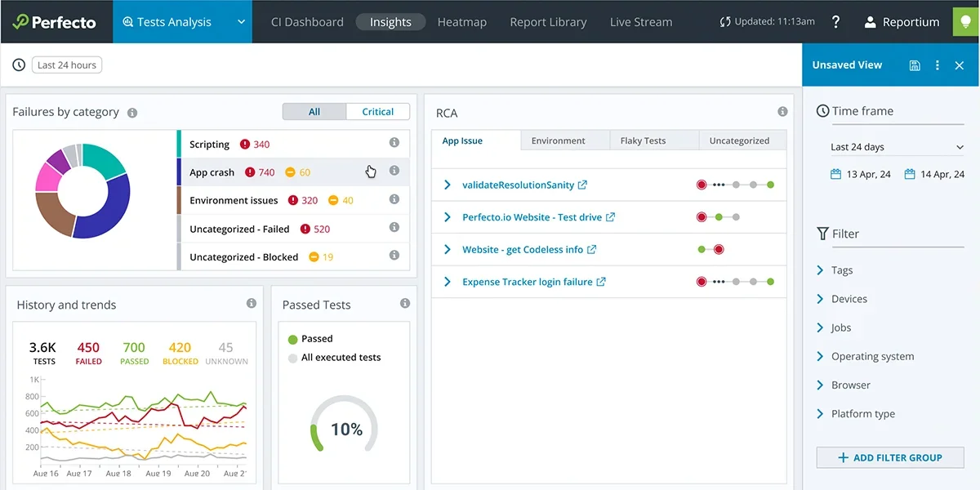
Task: Open the Last 24 days time frame dropdown
Action: (x=897, y=147)
